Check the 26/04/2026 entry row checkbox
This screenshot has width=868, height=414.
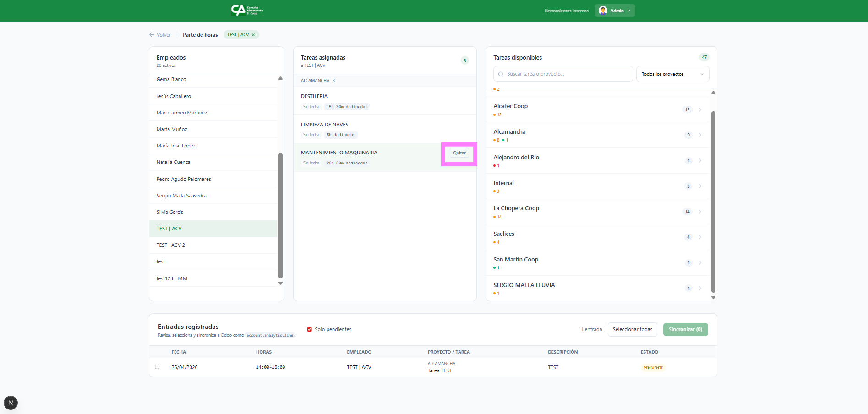tap(157, 367)
